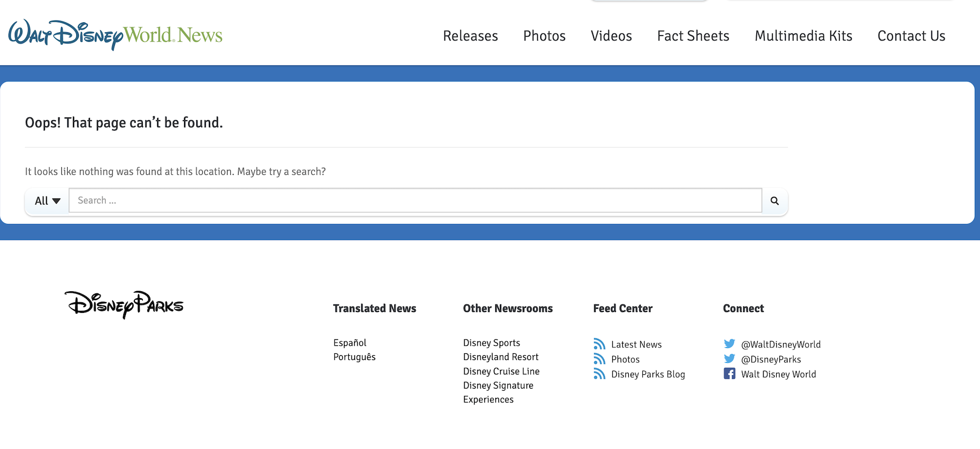Click the magnifying glass search icon
Viewport: 980px width, 449px height.
[x=775, y=201]
